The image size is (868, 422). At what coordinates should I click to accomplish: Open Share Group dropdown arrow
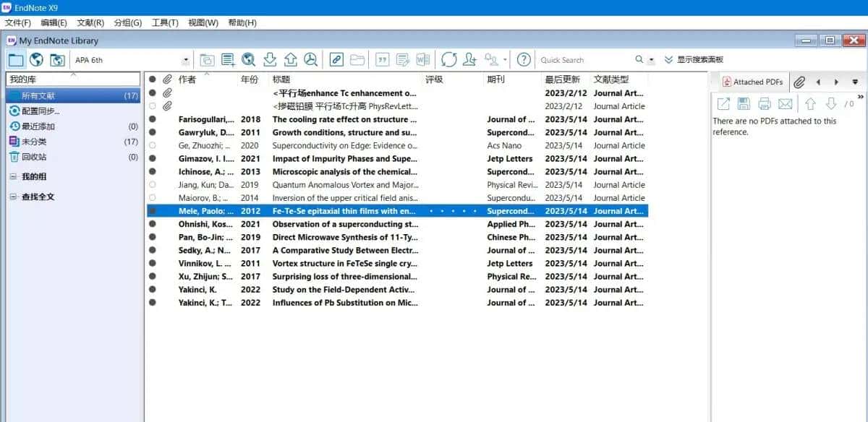pos(506,60)
